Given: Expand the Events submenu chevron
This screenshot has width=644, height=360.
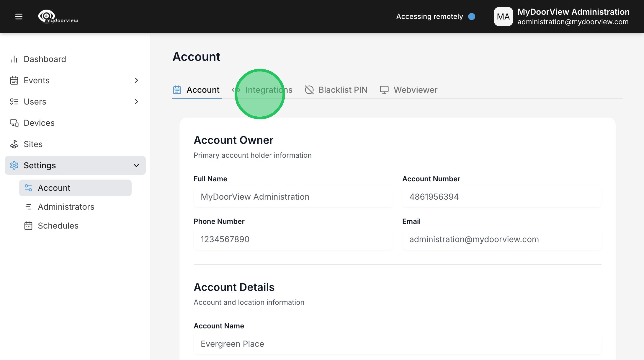Looking at the screenshot, I should pyautogui.click(x=136, y=80).
